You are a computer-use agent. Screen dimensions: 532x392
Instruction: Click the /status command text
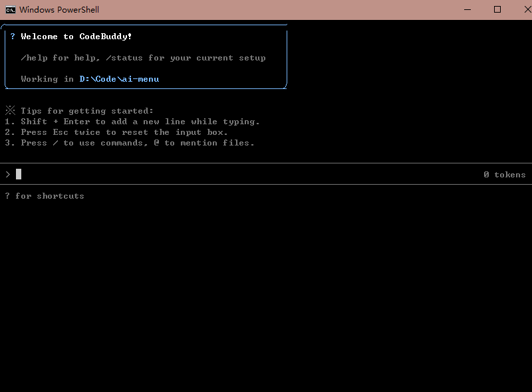[x=124, y=58]
